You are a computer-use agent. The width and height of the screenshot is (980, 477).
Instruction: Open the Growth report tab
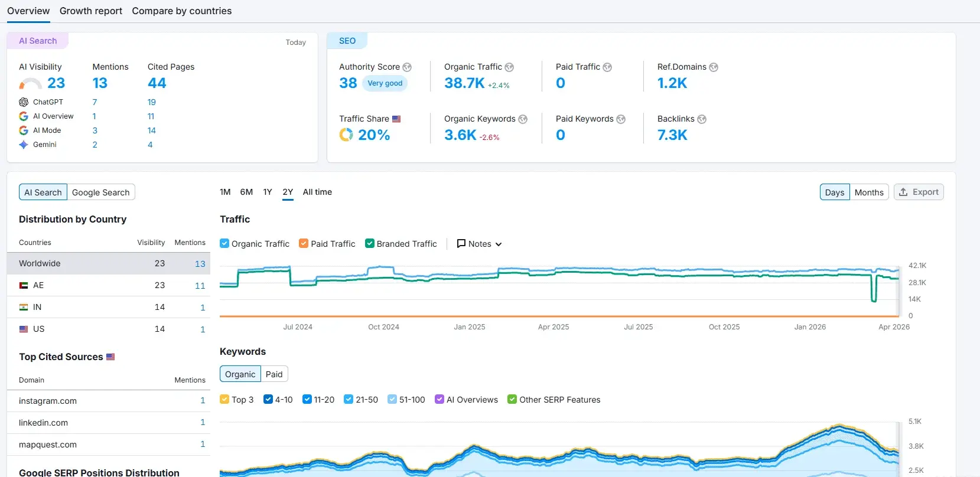point(91,11)
